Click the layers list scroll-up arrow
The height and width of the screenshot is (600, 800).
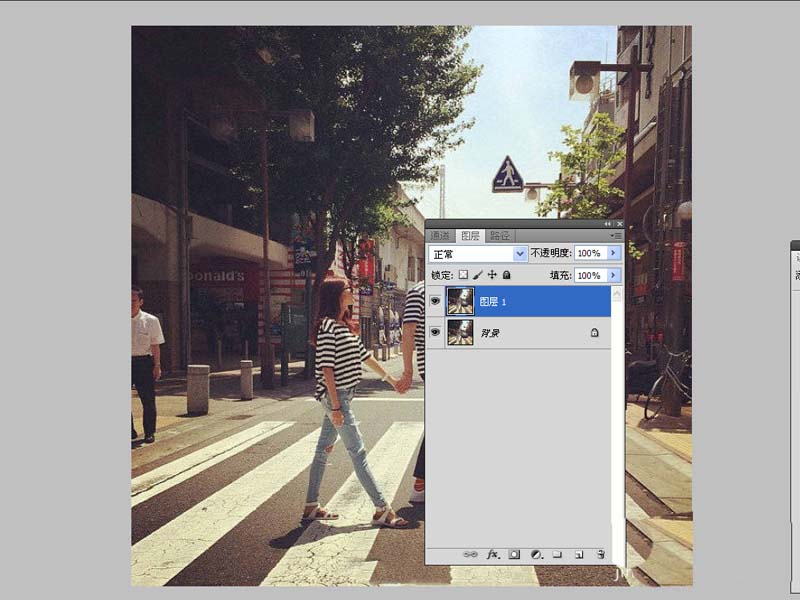(x=617, y=294)
